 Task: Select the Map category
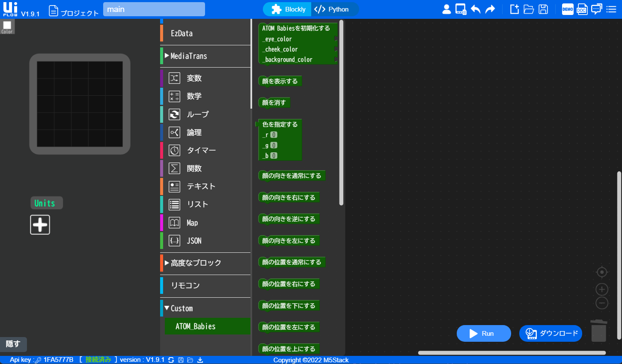click(205, 223)
